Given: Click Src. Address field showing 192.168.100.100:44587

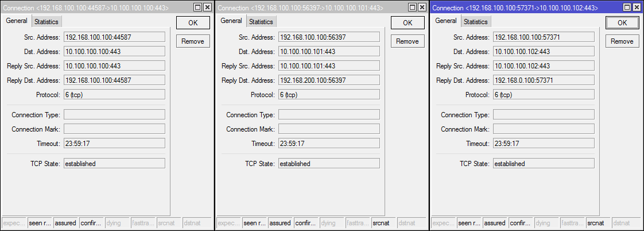Looking at the screenshot, I should click(114, 37).
